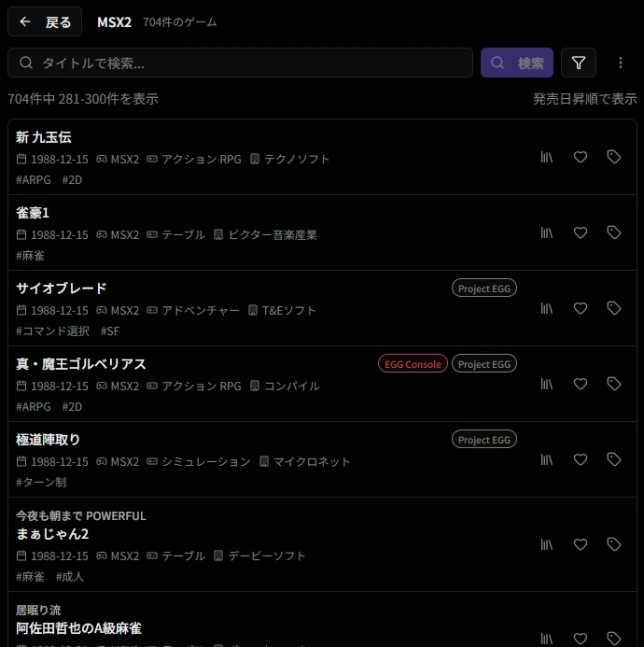Open the 極道陣取り game title

pyautogui.click(x=48, y=440)
